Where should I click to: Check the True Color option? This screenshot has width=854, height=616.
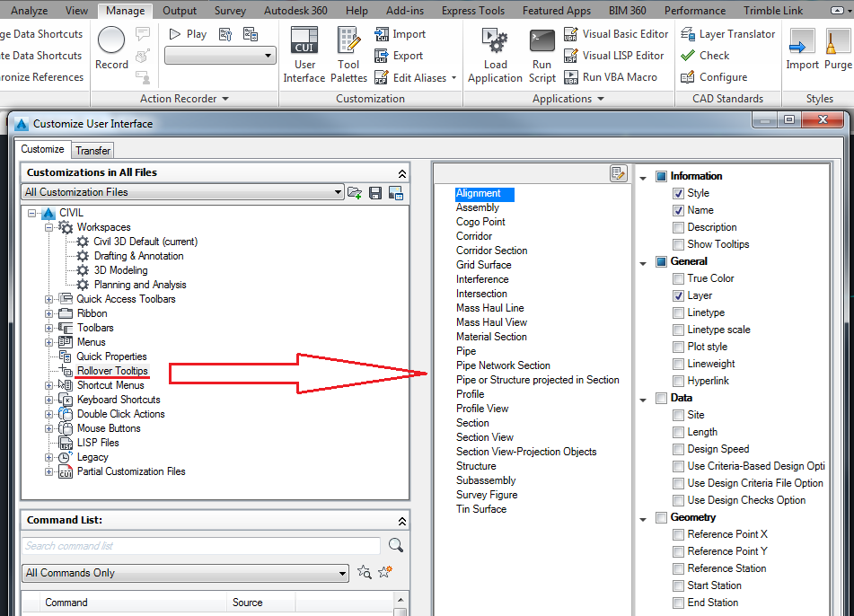tap(678, 279)
